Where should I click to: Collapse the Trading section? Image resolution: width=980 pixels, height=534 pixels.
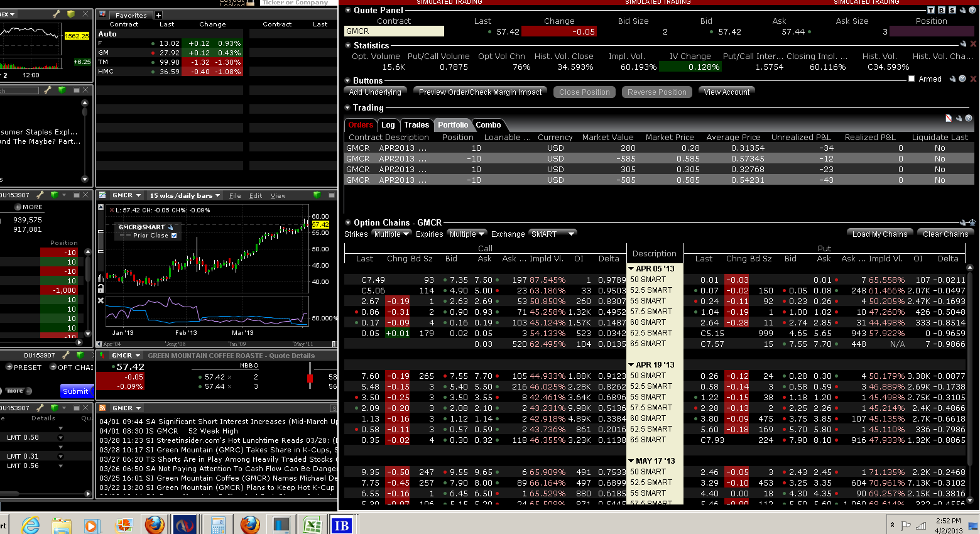coord(348,107)
